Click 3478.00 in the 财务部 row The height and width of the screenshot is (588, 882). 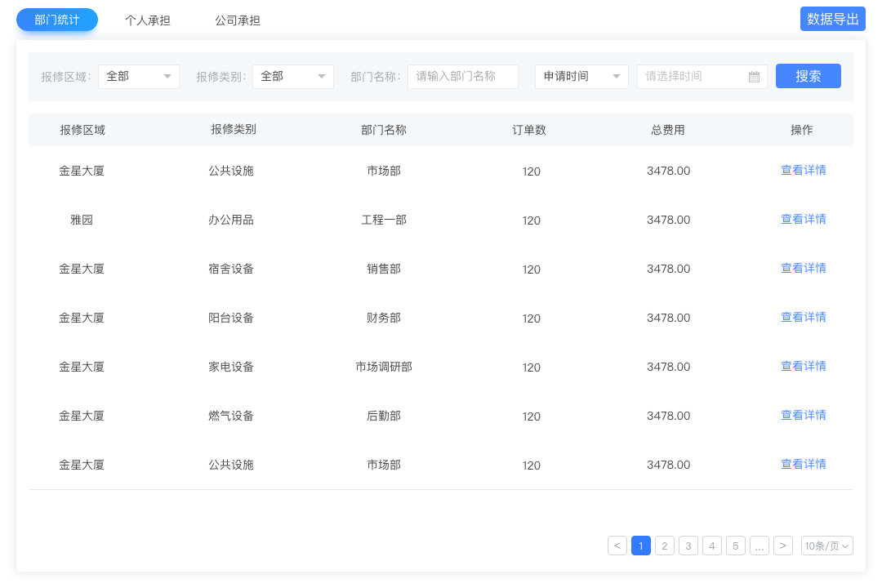point(668,318)
